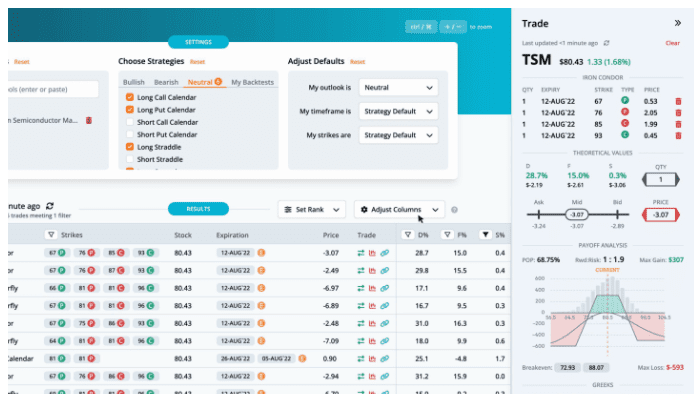Enable Short Call Calendar strategy
This screenshot has height=416, width=698.
coord(130,122)
